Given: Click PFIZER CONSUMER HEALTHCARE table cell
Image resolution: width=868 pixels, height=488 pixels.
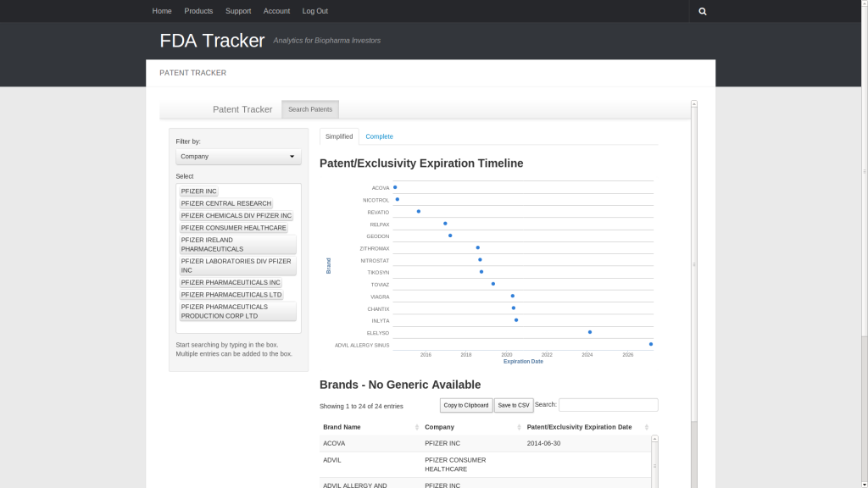Looking at the screenshot, I should (472, 464).
